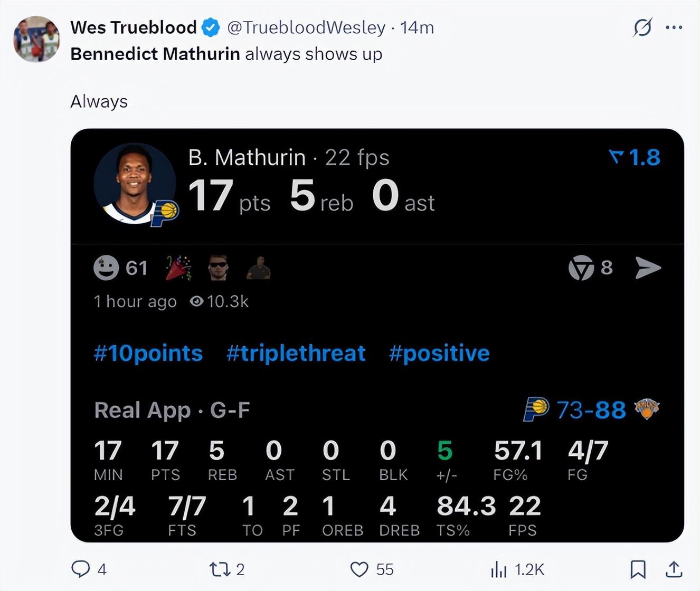
Task: Bookmark this tweet
Action: (638, 569)
